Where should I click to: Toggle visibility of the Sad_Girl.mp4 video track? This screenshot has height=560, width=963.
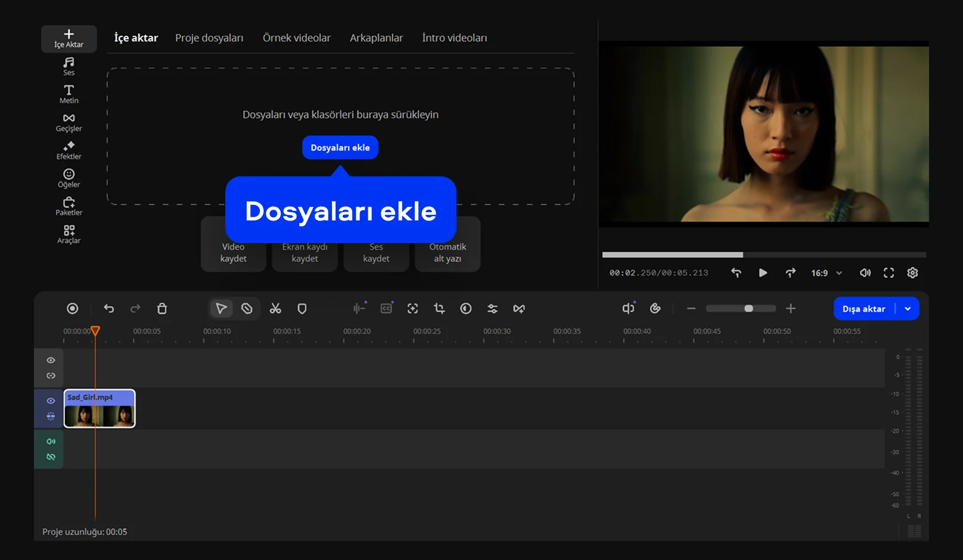click(x=51, y=401)
